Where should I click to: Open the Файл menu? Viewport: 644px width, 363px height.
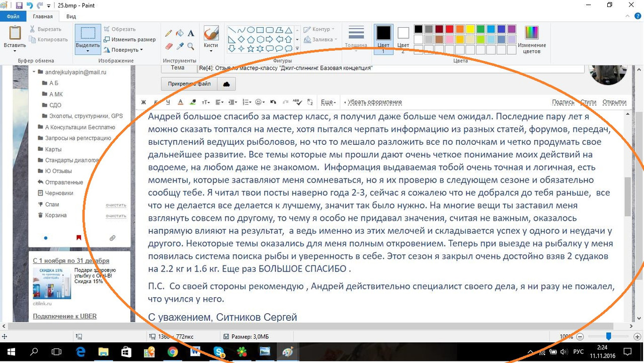coord(13,16)
